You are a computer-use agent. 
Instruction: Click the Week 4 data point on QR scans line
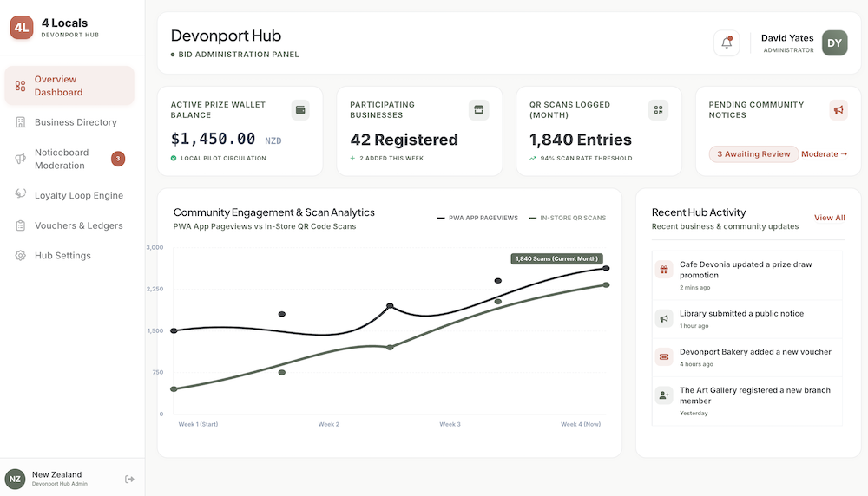click(x=606, y=284)
